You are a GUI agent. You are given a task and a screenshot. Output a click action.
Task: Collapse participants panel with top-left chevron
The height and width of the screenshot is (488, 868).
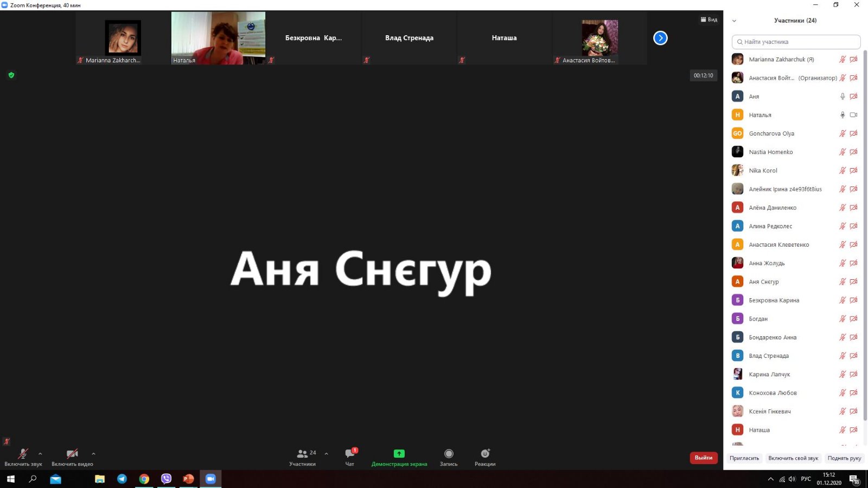(x=734, y=21)
